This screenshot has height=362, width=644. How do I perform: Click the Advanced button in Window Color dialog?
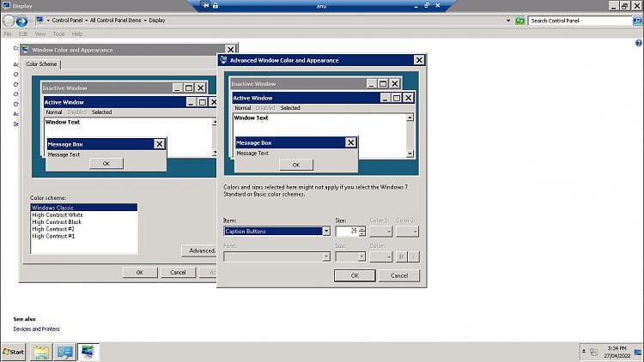(x=199, y=250)
